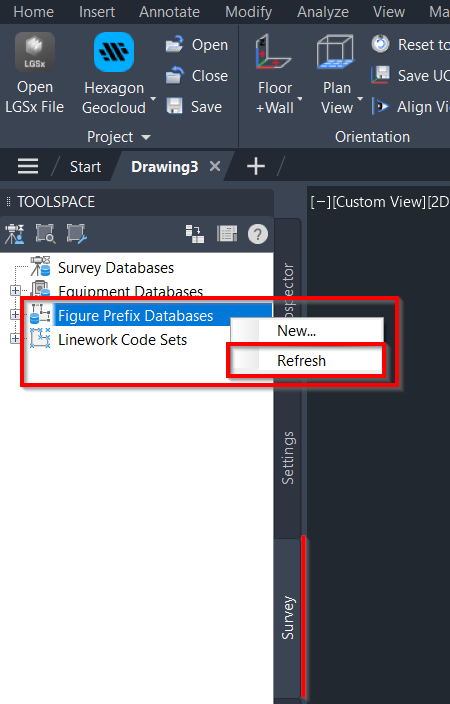Click first survey user icon in Toolspace toolbar
This screenshot has height=704, width=450.
point(15,234)
